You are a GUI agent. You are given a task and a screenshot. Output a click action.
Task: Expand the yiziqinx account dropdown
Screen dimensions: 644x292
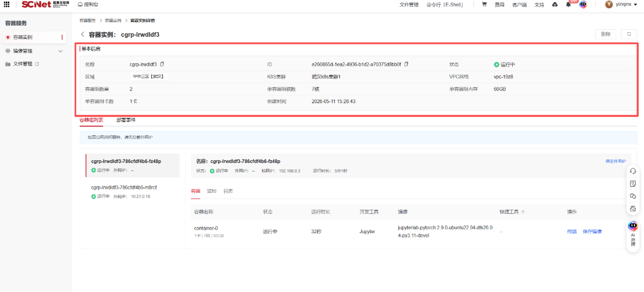(x=626, y=4)
